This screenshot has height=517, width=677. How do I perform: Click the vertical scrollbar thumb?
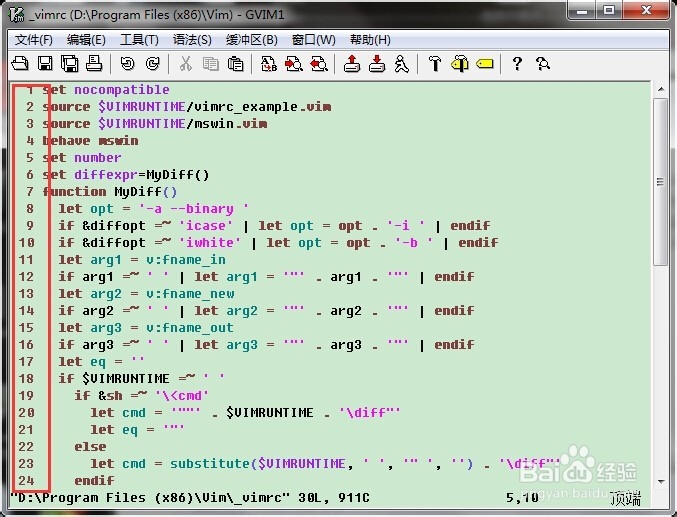pos(661,182)
